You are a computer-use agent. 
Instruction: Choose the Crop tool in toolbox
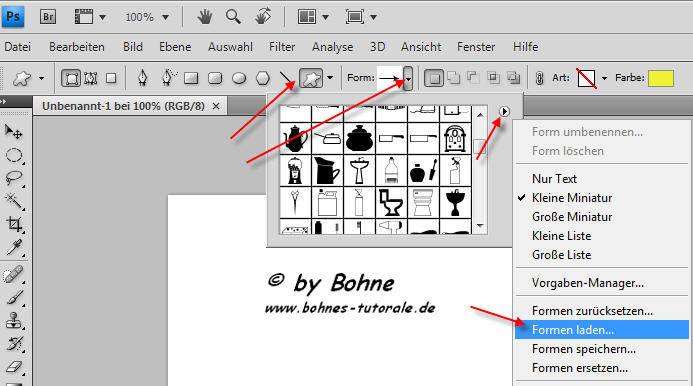14,224
